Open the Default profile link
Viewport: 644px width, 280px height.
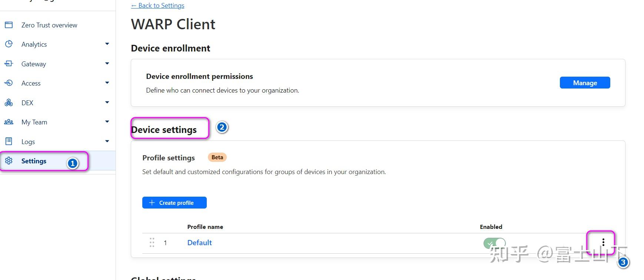pos(199,243)
